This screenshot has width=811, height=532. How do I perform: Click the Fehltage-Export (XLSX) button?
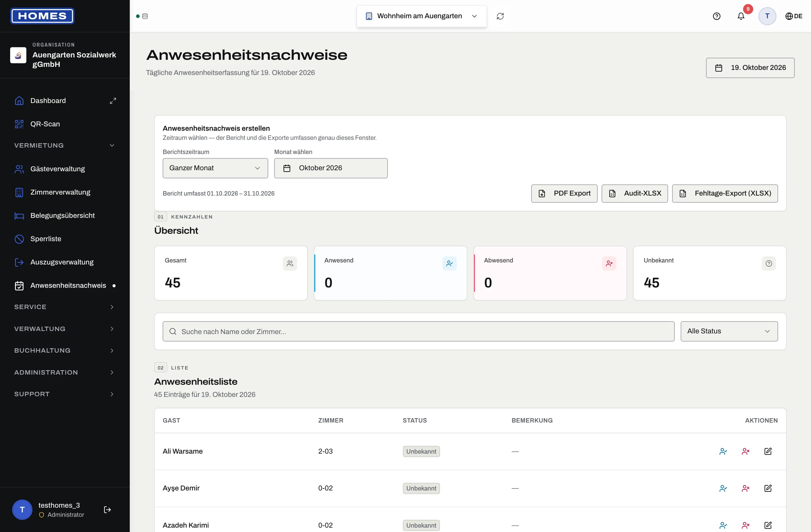725,193
